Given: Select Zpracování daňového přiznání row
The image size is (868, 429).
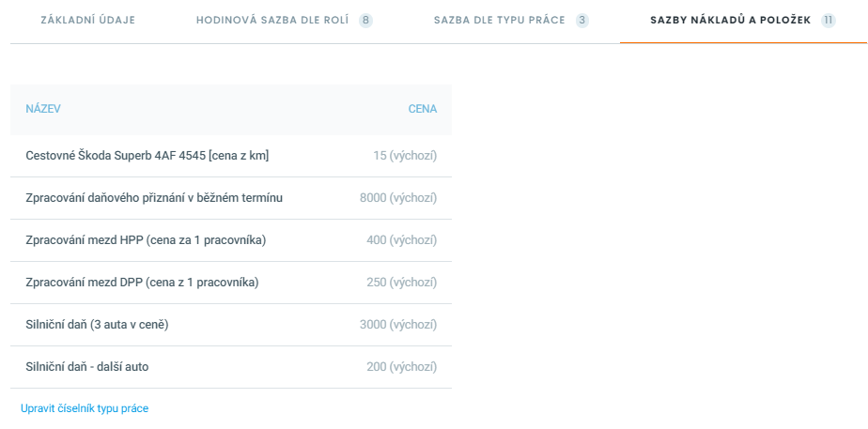Looking at the screenshot, I should [231, 198].
